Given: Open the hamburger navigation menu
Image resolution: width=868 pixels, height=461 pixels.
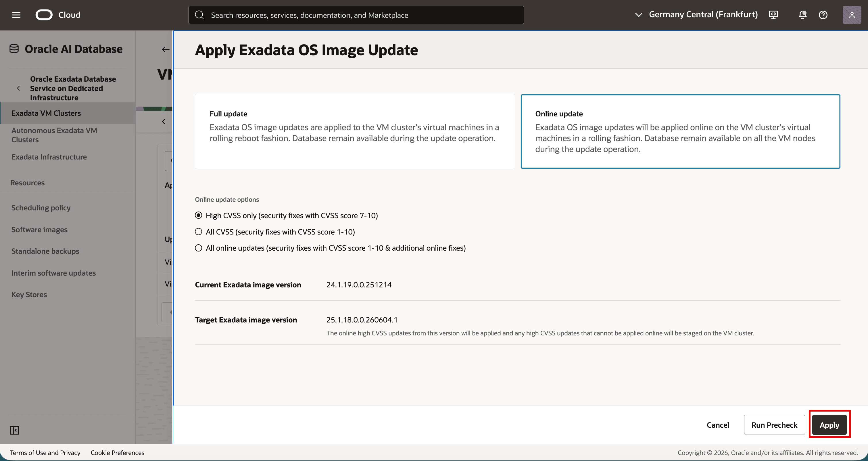Looking at the screenshot, I should [16, 15].
